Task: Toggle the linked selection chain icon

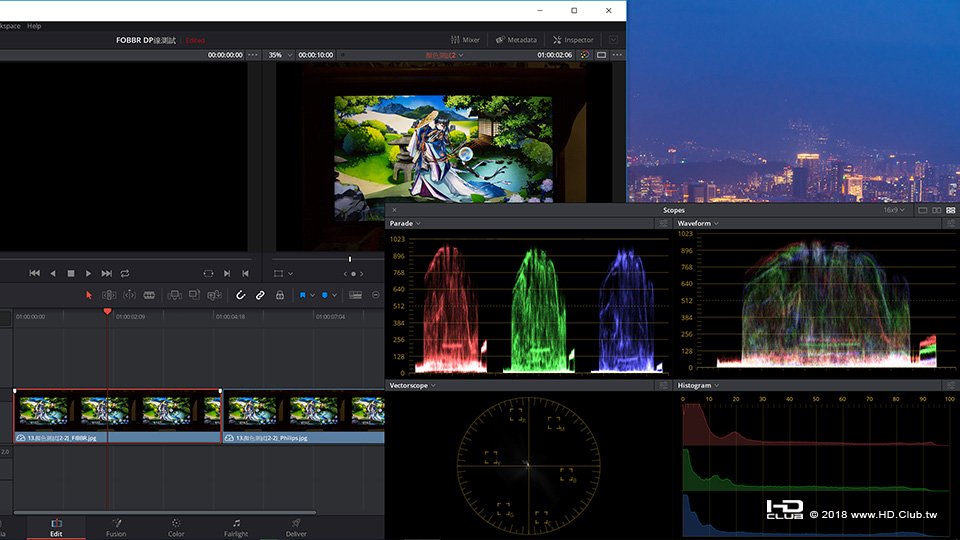Action: point(260,295)
